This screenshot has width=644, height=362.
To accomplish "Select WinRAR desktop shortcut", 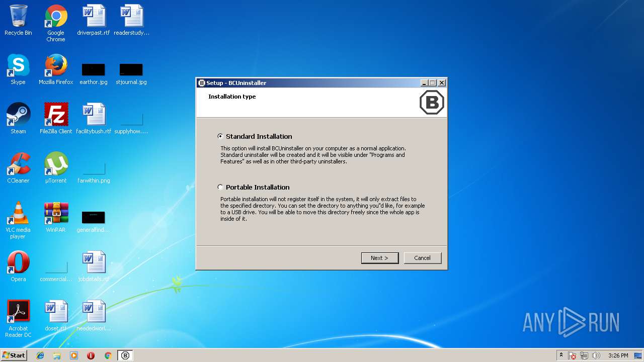I will [x=56, y=217].
